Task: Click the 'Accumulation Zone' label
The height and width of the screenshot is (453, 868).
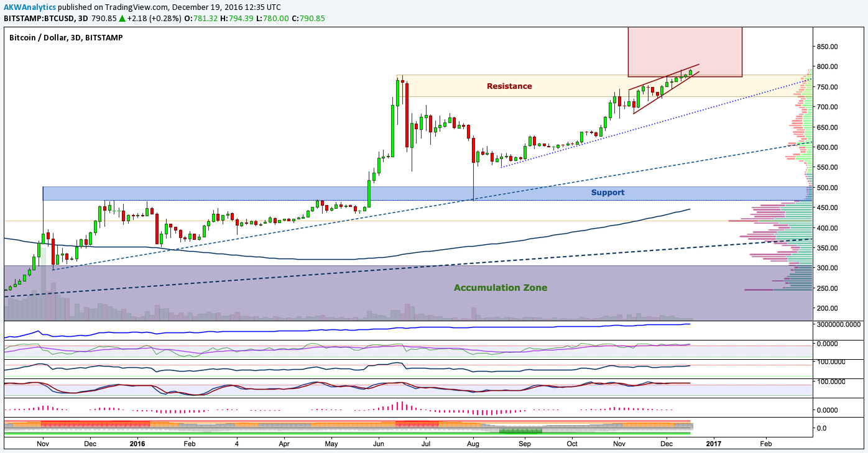Action: (x=501, y=288)
